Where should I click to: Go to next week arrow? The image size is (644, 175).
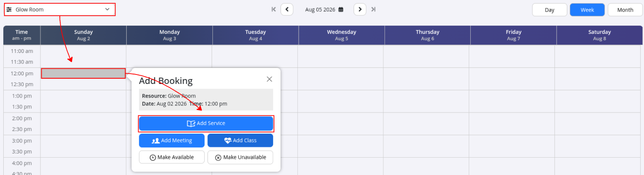point(360,10)
